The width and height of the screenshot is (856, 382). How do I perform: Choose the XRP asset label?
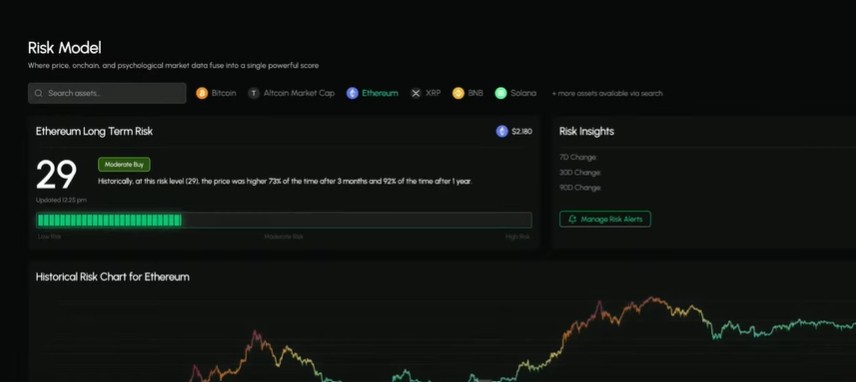click(433, 93)
